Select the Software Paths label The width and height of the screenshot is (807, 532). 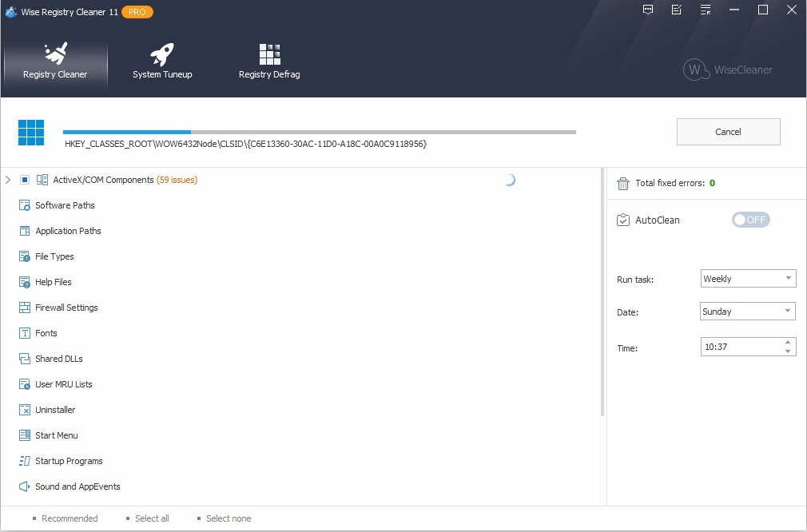click(65, 205)
